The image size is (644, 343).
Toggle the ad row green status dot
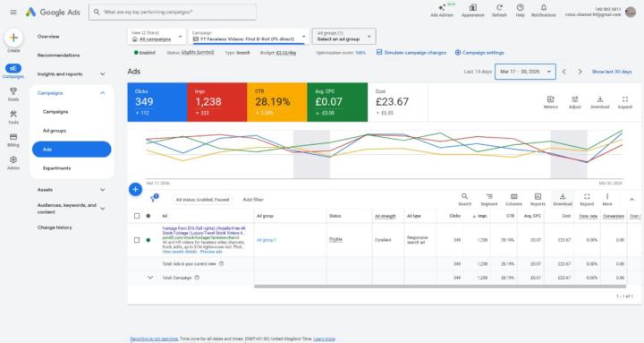coord(148,240)
